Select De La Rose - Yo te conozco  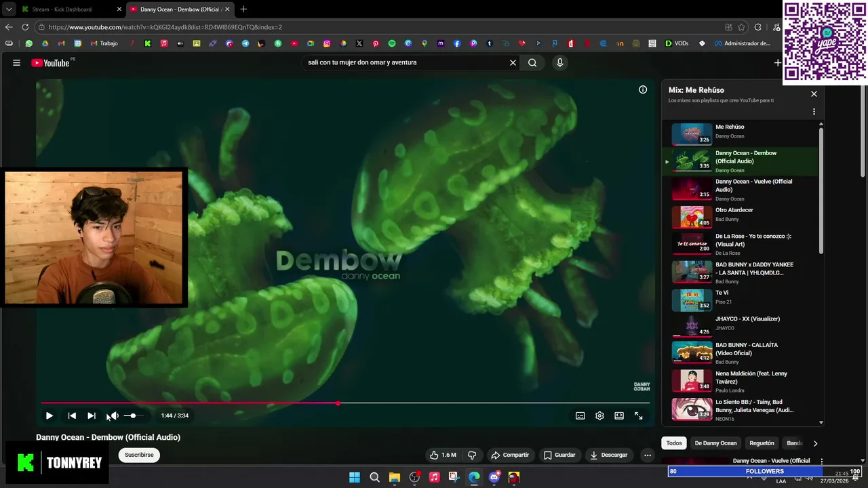coord(741,244)
